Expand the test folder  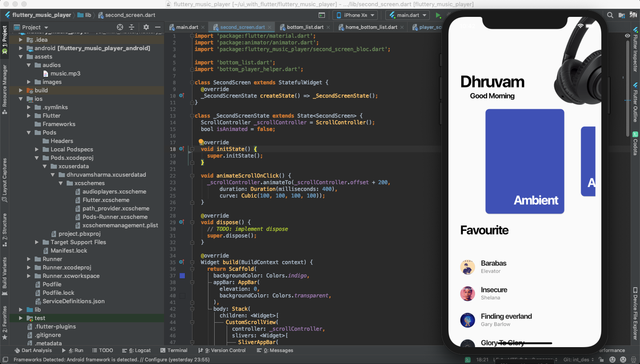20,318
